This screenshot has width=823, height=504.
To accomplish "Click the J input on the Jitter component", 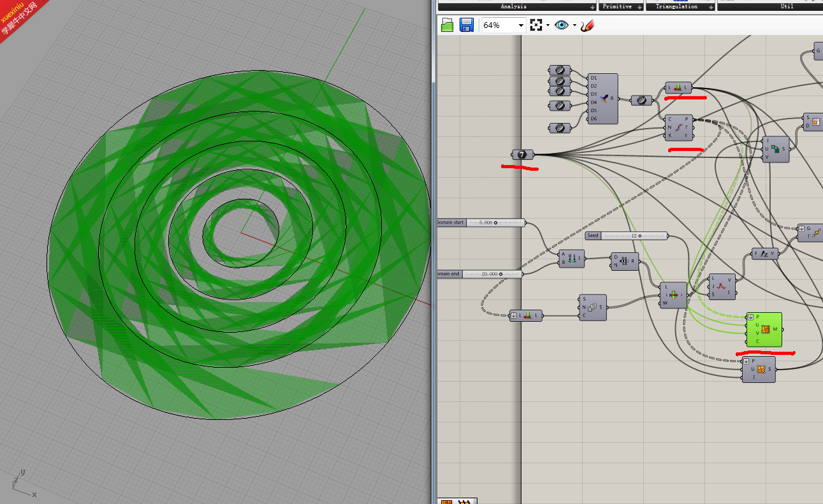I will 713,287.
